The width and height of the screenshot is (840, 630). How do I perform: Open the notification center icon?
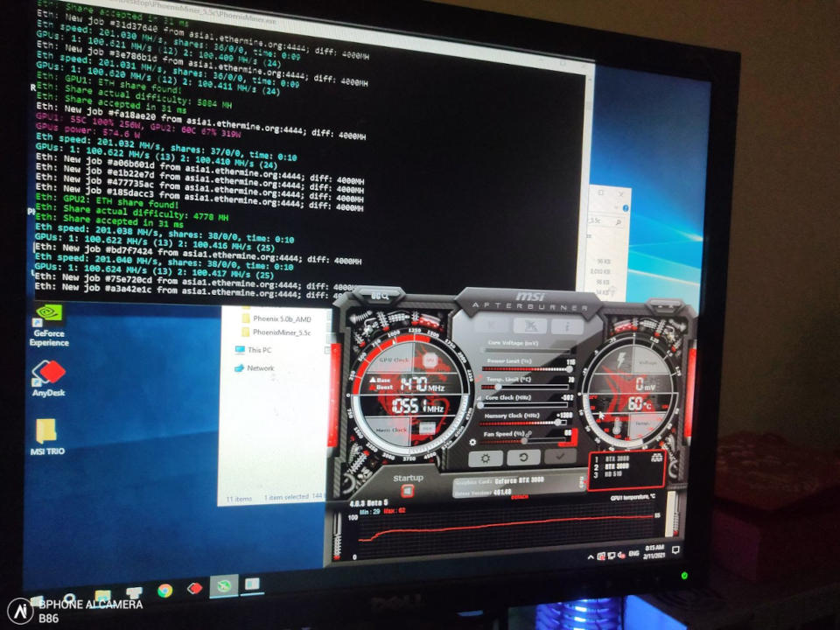point(676,549)
